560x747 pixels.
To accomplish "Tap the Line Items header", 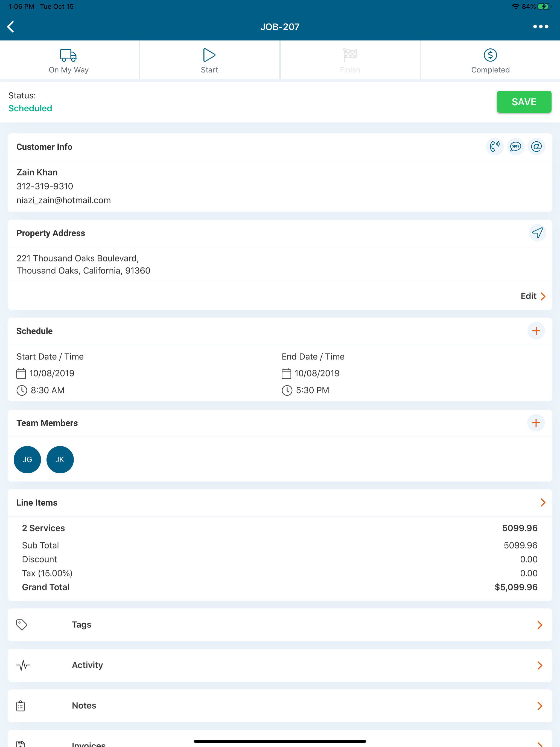I will click(37, 503).
